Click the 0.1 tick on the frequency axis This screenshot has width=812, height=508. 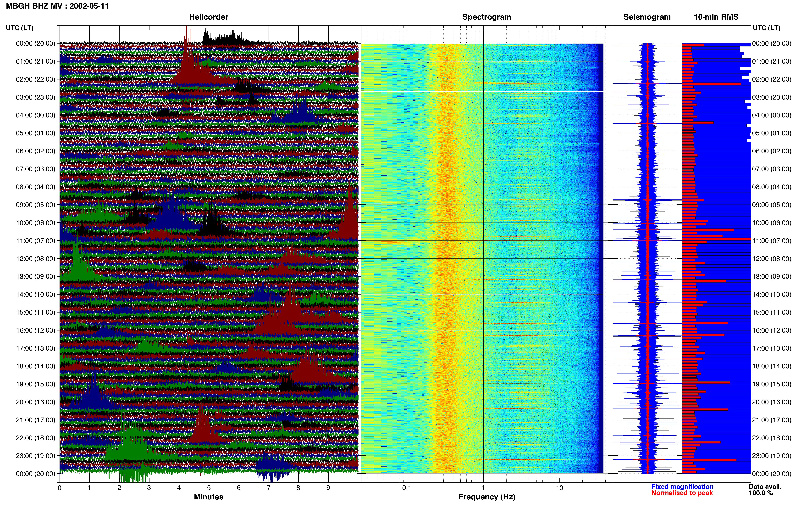(407, 487)
